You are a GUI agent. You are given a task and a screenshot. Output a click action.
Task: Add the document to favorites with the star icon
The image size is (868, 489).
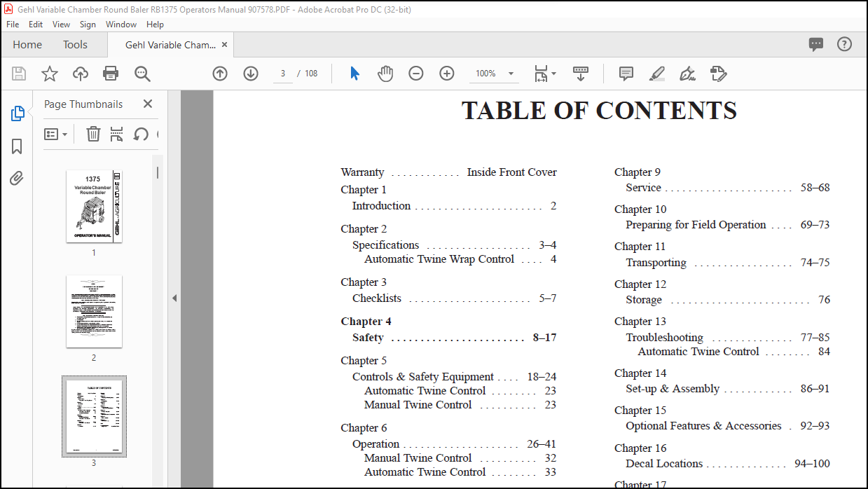point(50,74)
